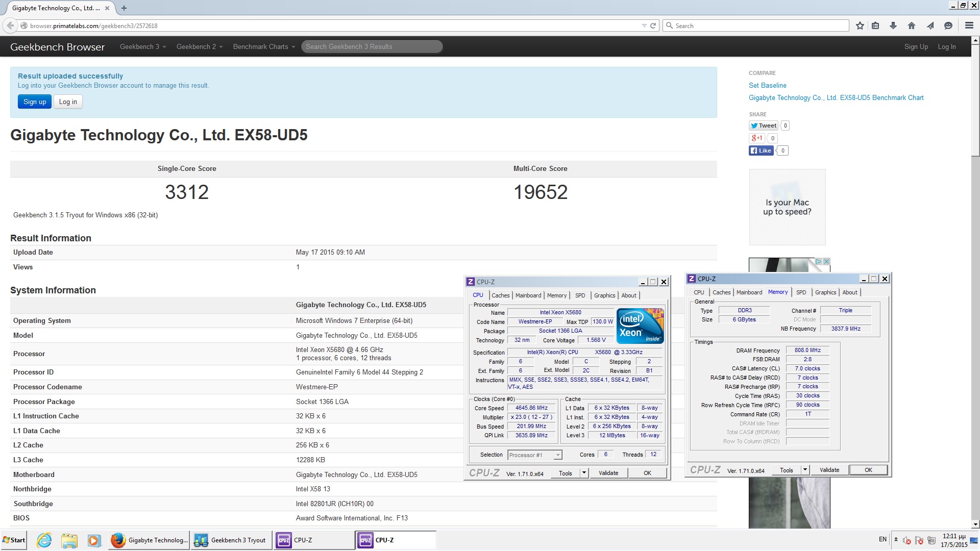Click OK in CPU-Z Memory window
The height and width of the screenshot is (551, 980).
tap(868, 470)
